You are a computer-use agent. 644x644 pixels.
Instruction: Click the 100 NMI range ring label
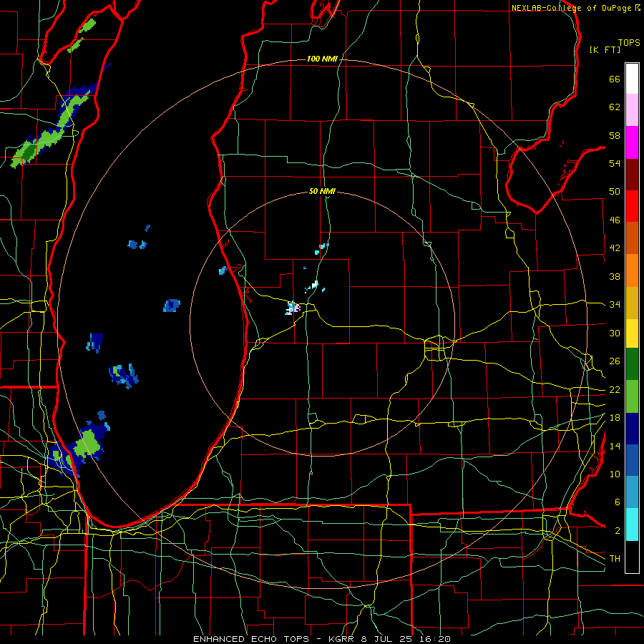[323, 59]
